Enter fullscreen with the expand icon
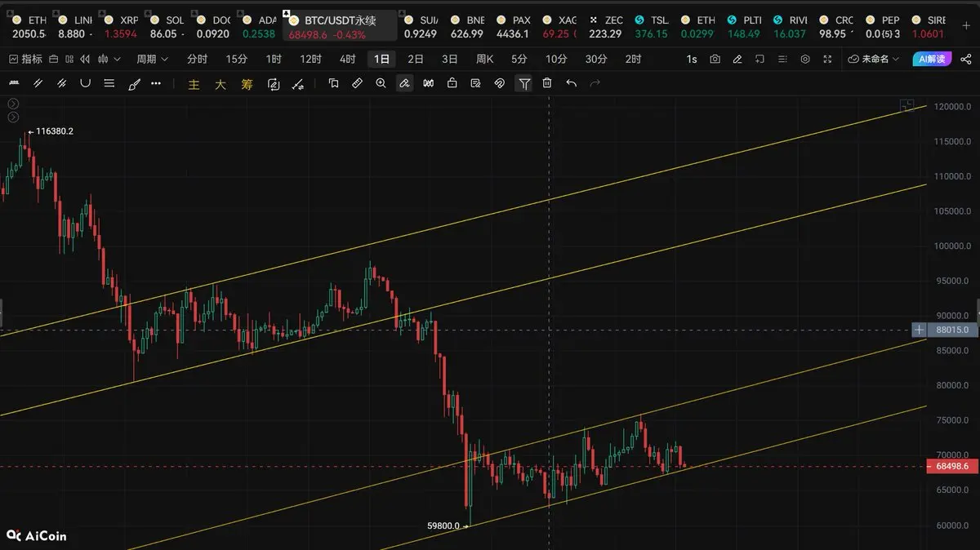Screen dimensions: 980x550 pos(827,59)
